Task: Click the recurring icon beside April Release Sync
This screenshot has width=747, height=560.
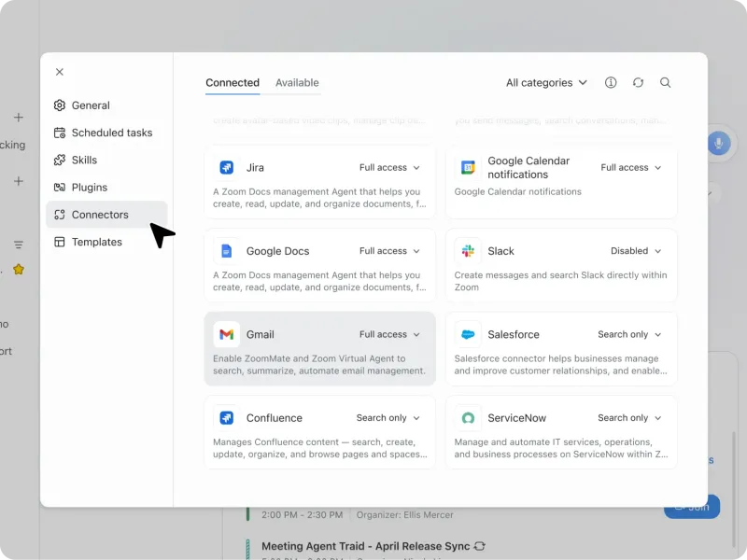Action: coord(480,546)
